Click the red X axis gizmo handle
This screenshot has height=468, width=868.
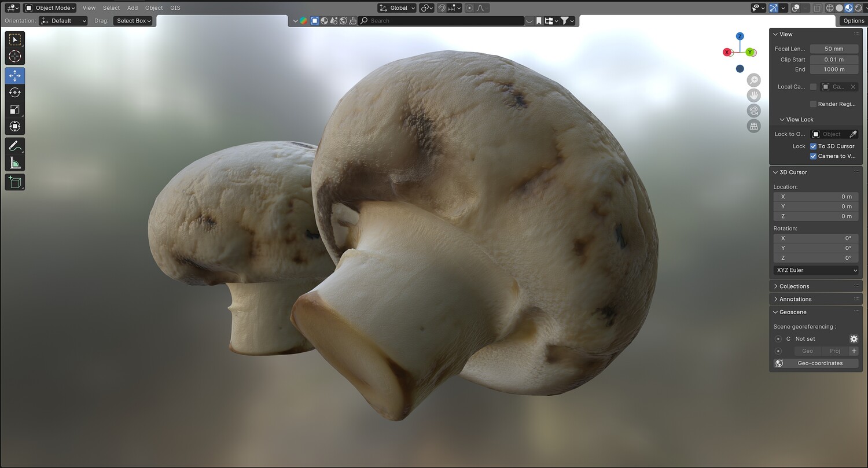tap(727, 52)
